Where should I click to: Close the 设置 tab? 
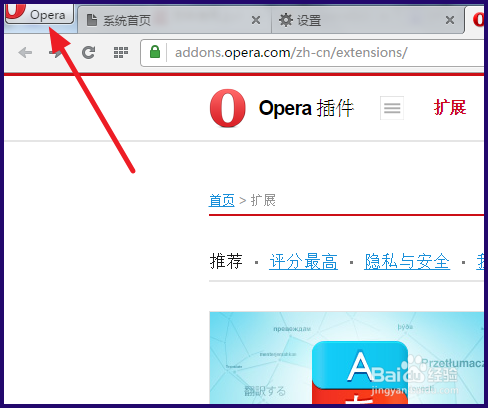click(450, 20)
